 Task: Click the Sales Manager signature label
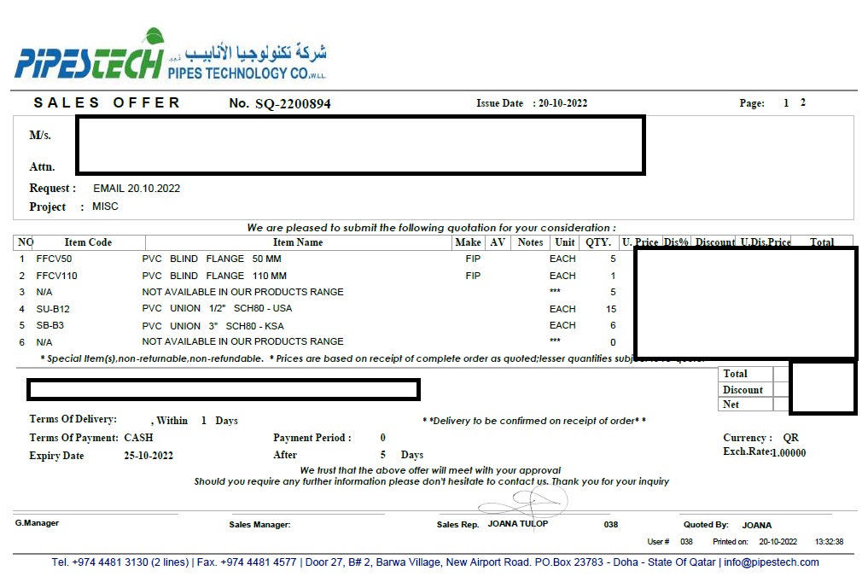pos(259,524)
